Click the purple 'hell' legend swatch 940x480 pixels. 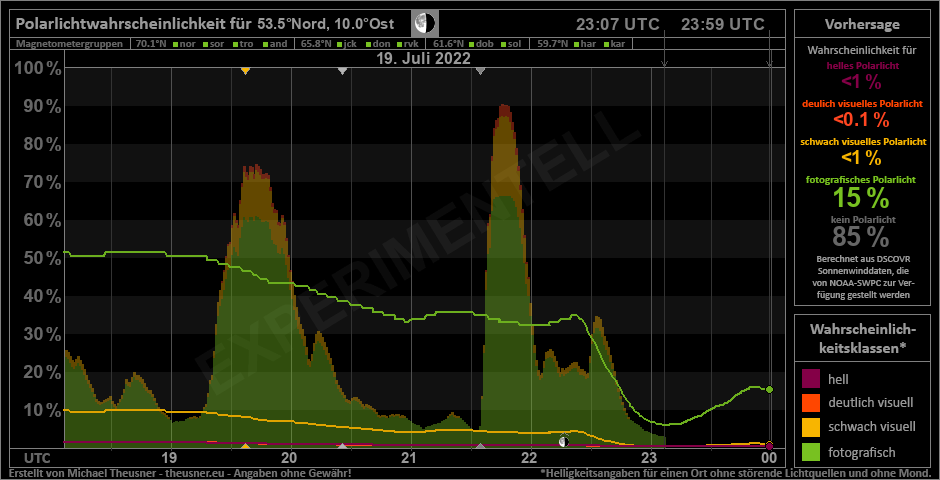[812, 379]
